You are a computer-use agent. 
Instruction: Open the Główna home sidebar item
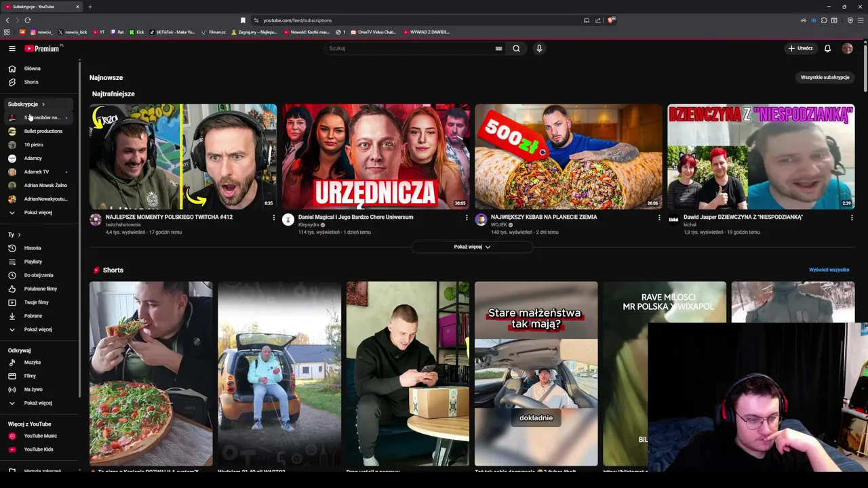click(39, 68)
